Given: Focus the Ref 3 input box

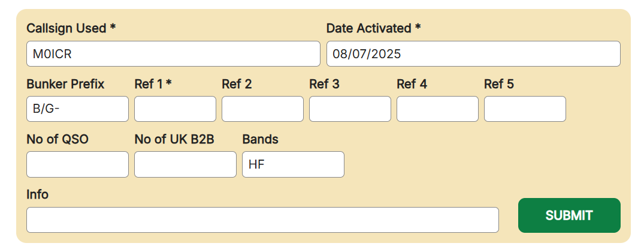Looking at the screenshot, I should tap(350, 109).
